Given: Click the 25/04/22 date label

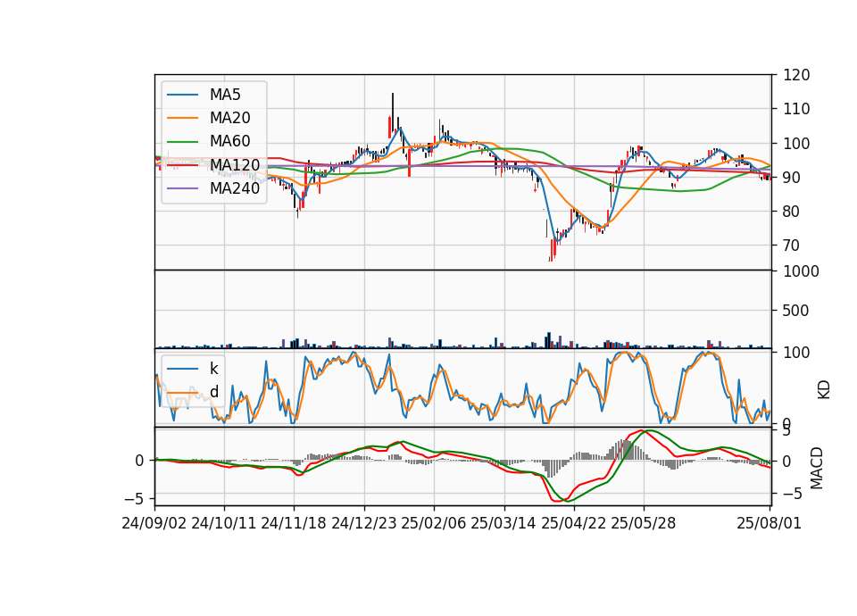Looking at the screenshot, I should point(573,523).
